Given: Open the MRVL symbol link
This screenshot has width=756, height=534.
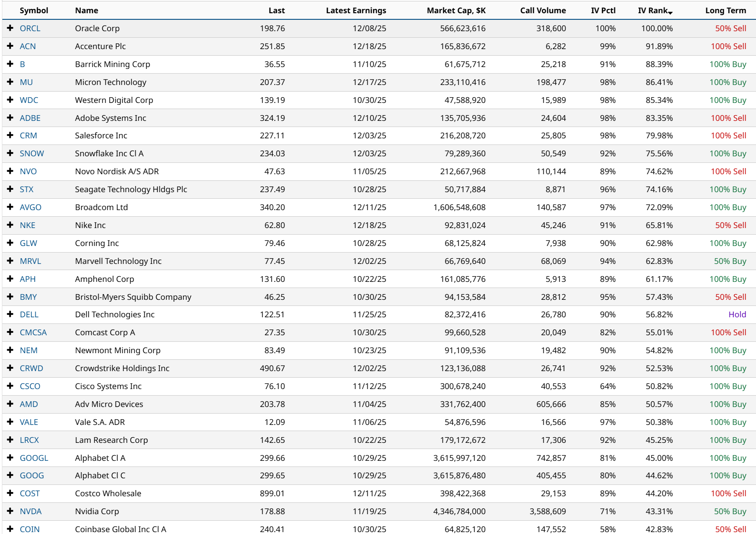Looking at the screenshot, I should click(30, 261).
